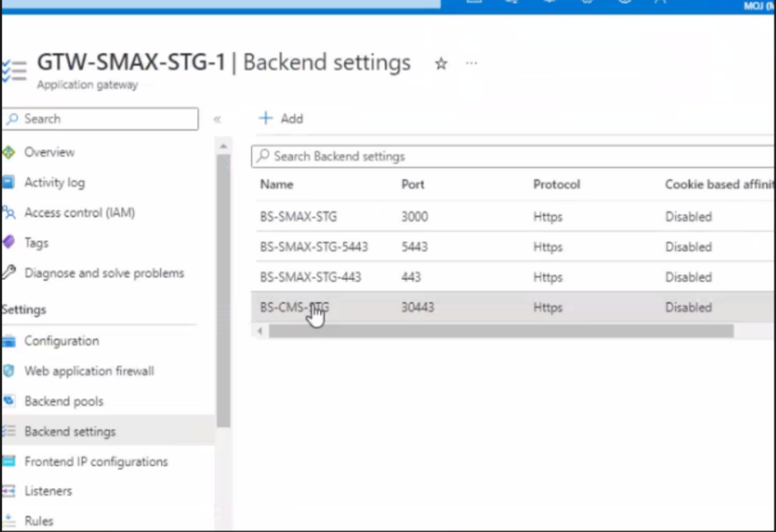This screenshot has height=532, width=776.
Task: Open Diagnose and solve problems wrench icon
Action: (10, 273)
